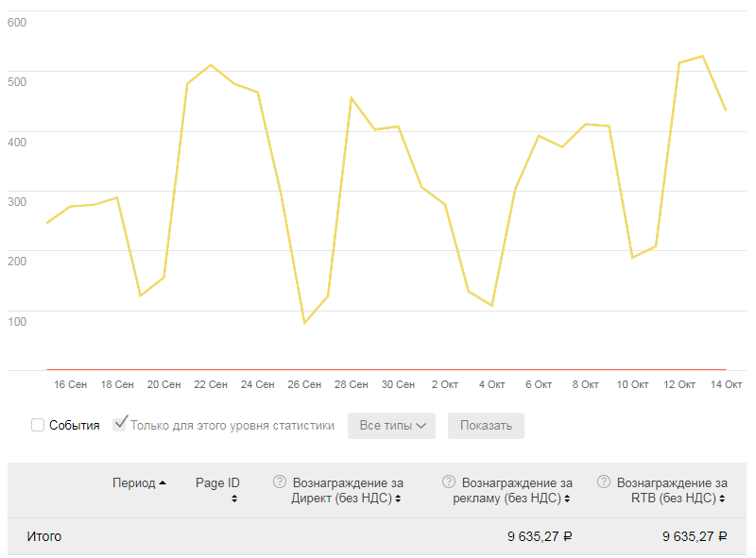Click yellow line peak at 22 Сен
756x558 pixels.
pos(211,64)
